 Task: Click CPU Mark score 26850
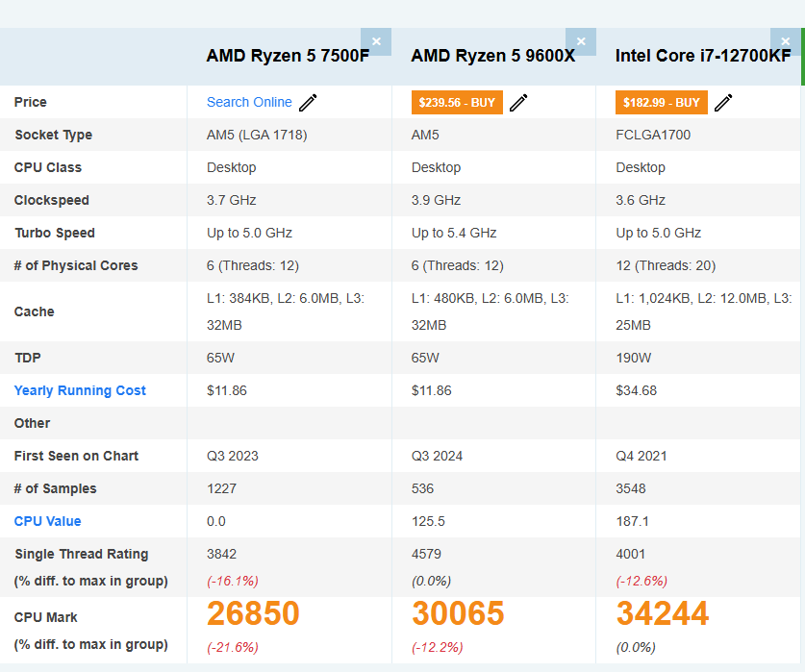coord(253,613)
